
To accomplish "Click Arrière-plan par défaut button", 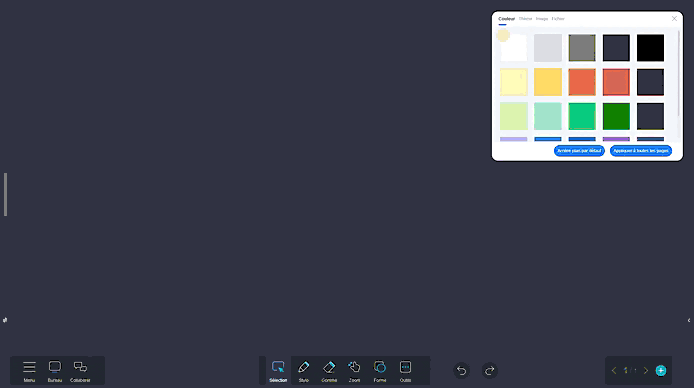I will 579,151.
